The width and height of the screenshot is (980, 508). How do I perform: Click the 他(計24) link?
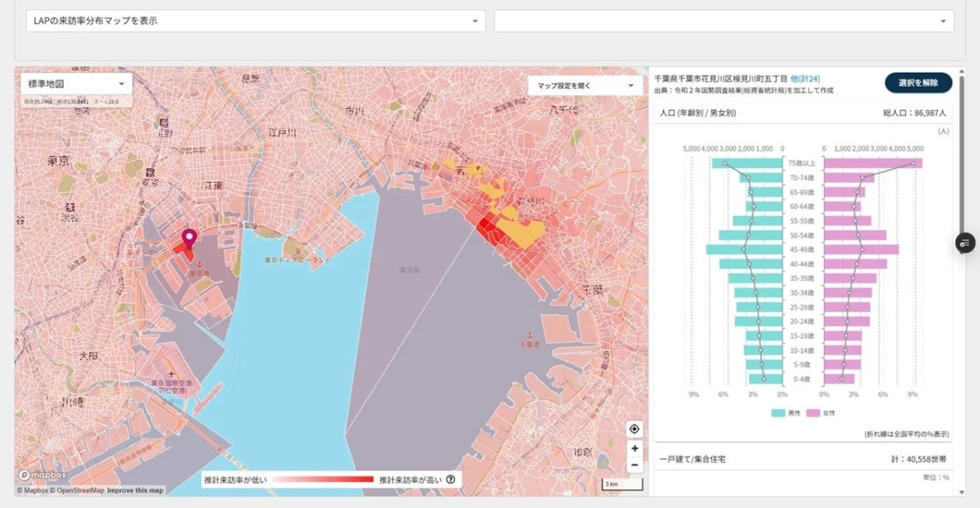pyautogui.click(x=805, y=78)
